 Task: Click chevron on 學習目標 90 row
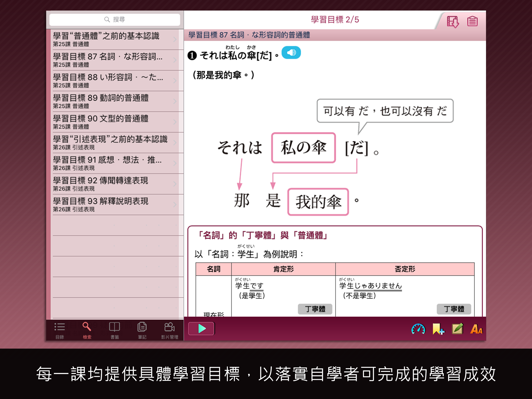point(175,122)
